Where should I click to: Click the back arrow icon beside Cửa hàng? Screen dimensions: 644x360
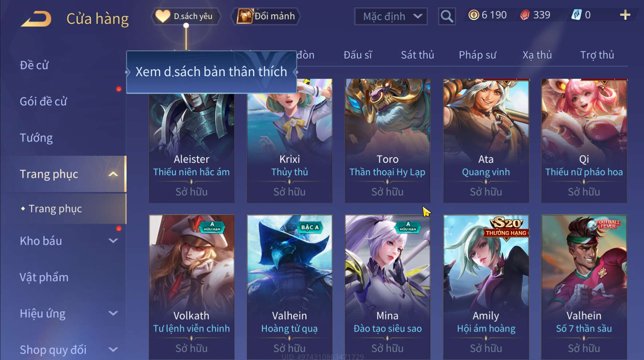(x=36, y=19)
